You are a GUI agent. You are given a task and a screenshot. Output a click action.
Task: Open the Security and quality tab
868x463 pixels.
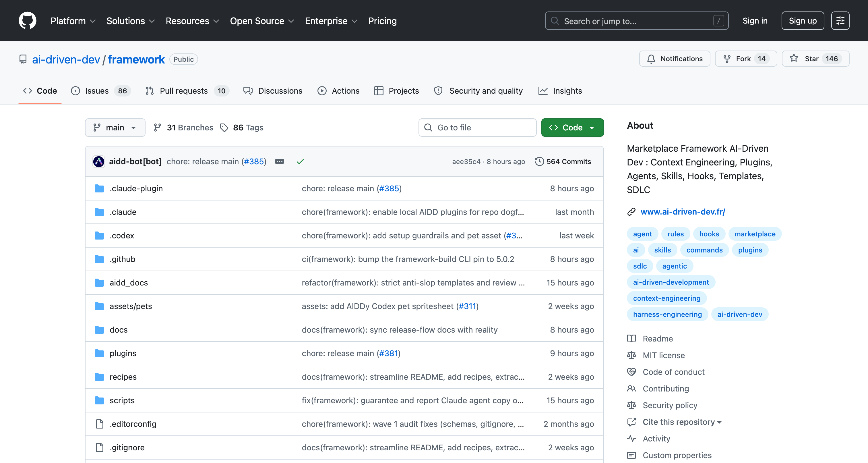tap(478, 91)
